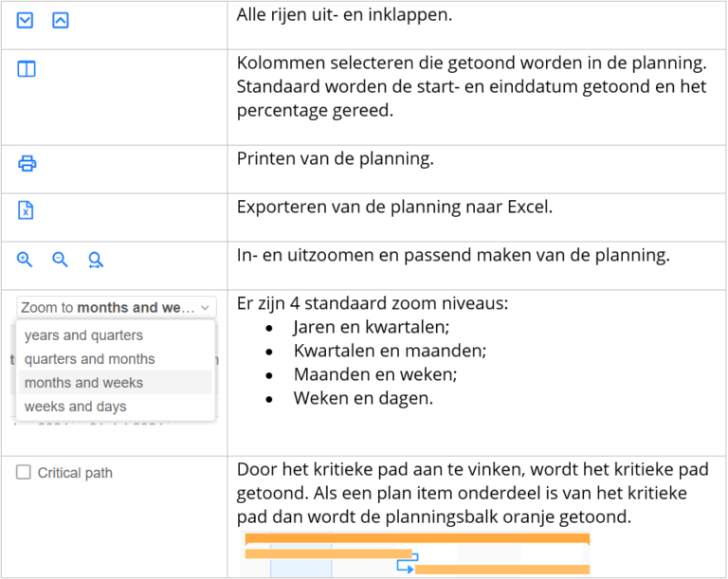Export the planning with the Excel icon
Screen dimensions: 728x579
click(x=26, y=209)
